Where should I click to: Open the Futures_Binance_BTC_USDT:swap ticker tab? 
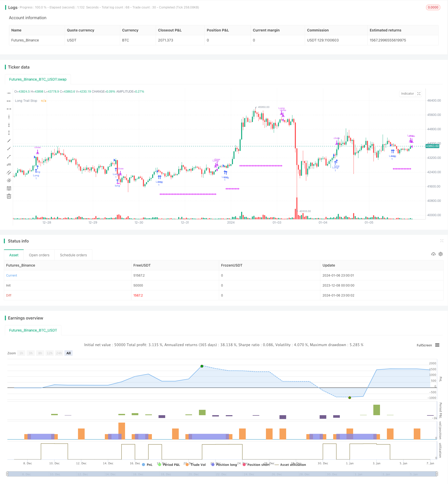coord(38,79)
